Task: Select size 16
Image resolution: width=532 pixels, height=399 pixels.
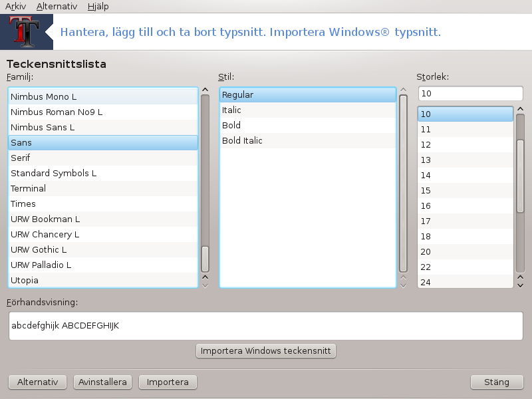Action: point(465,205)
